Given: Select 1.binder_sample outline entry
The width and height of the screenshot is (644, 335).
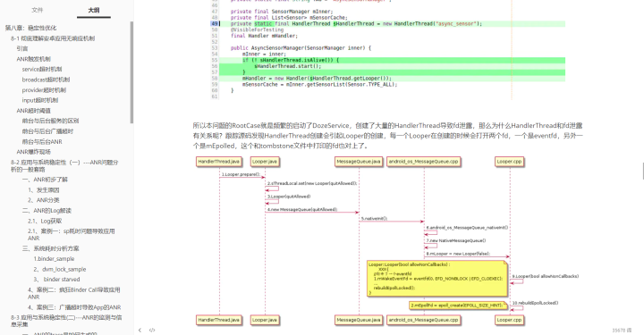Looking at the screenshot, I should pos(54,259).
